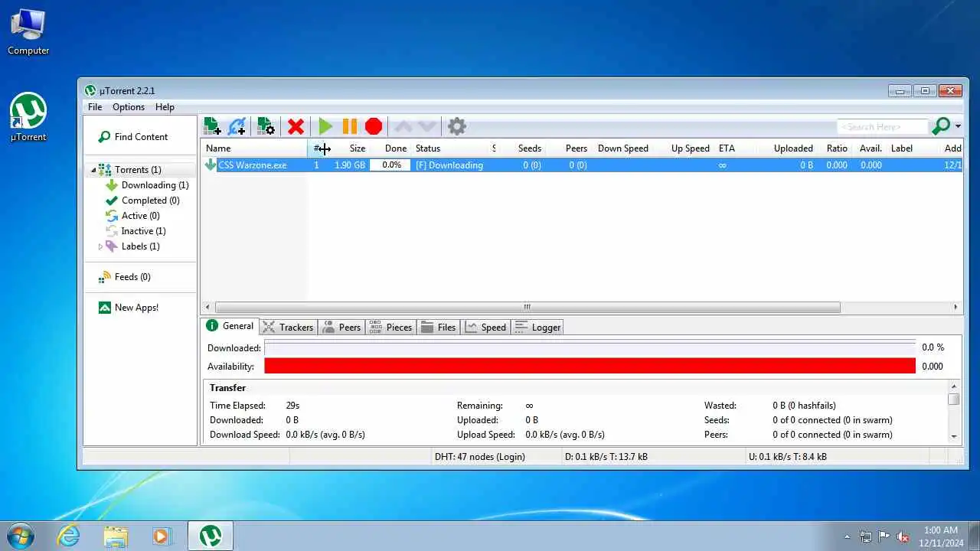The image size is (980, 551).
Task: Switch to the Logger tab
Action: pos(537,327)
